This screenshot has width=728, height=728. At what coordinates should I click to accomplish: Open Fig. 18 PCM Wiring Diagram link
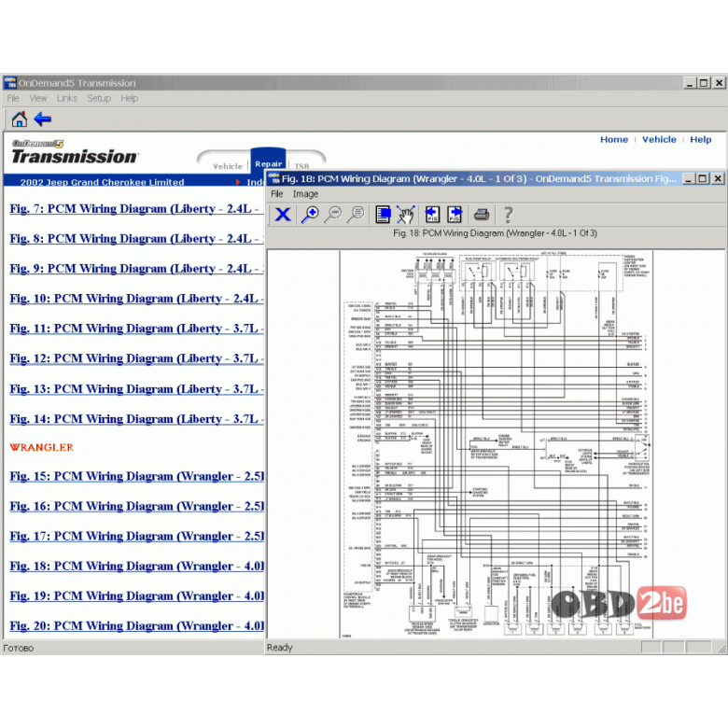136,566
